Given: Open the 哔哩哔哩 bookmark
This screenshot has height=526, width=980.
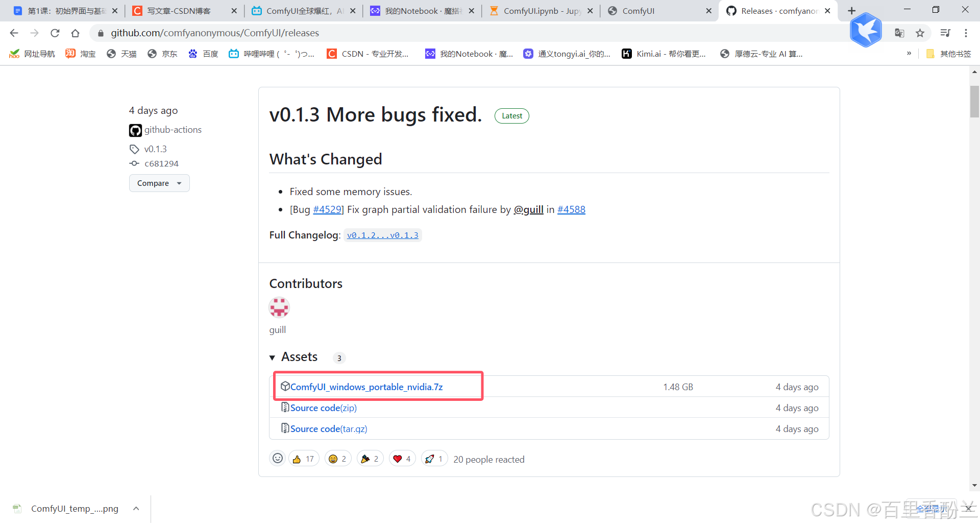Looking at the screenshot, I should 272,54.
